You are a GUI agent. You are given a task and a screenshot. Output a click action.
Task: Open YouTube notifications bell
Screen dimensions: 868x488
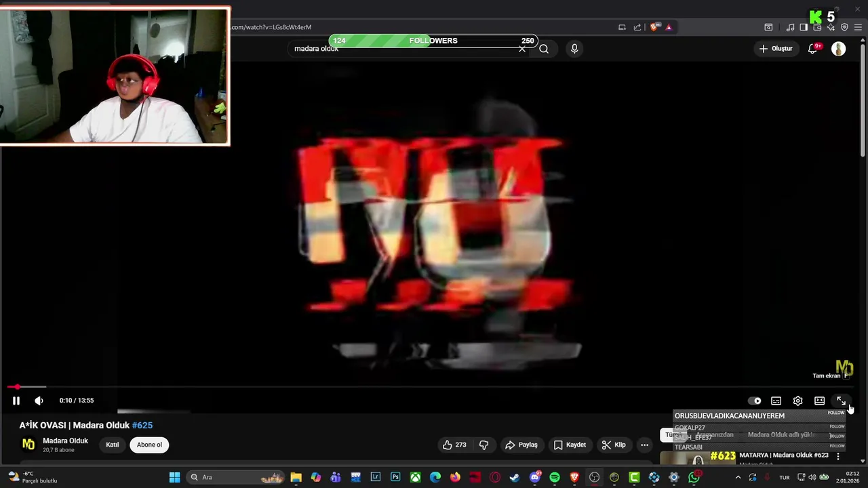812,49
